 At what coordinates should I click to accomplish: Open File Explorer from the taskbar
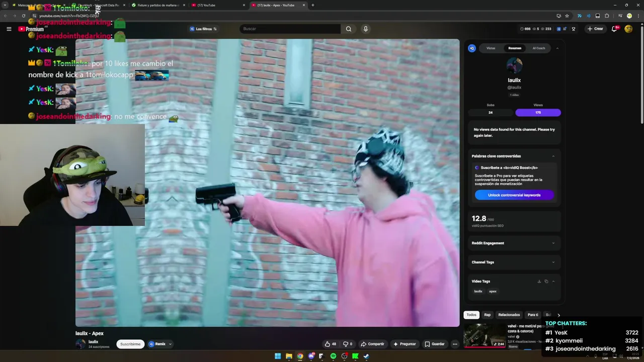[x=289, y=356]
